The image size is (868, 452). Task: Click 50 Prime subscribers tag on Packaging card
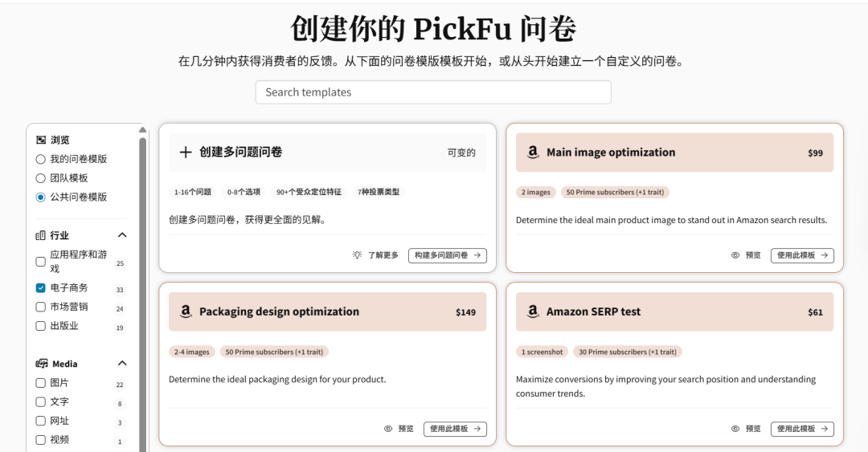point(274,352)
